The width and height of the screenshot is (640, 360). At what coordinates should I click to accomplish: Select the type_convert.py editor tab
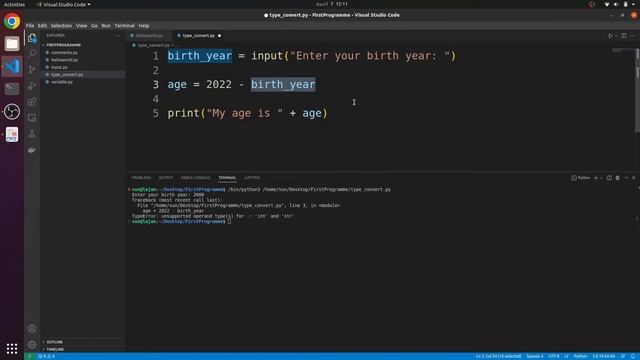(x=198, y=36)
